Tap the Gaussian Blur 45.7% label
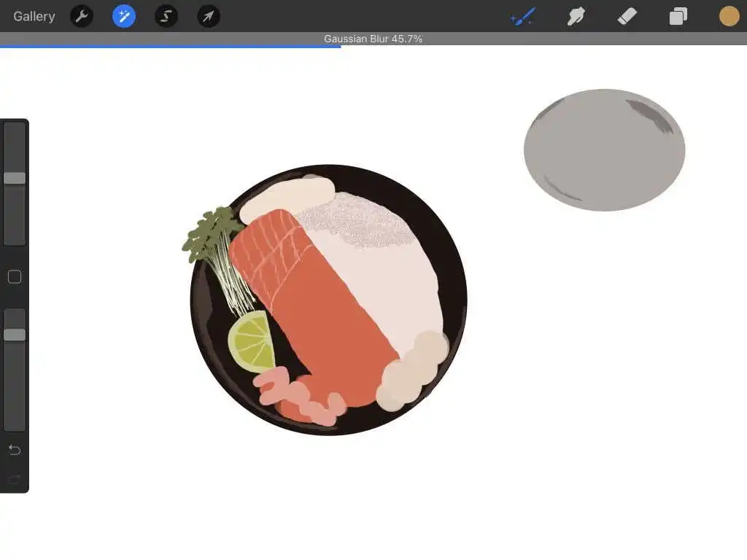Viewport: 747px width, 560px height. [x=373, y=39]
